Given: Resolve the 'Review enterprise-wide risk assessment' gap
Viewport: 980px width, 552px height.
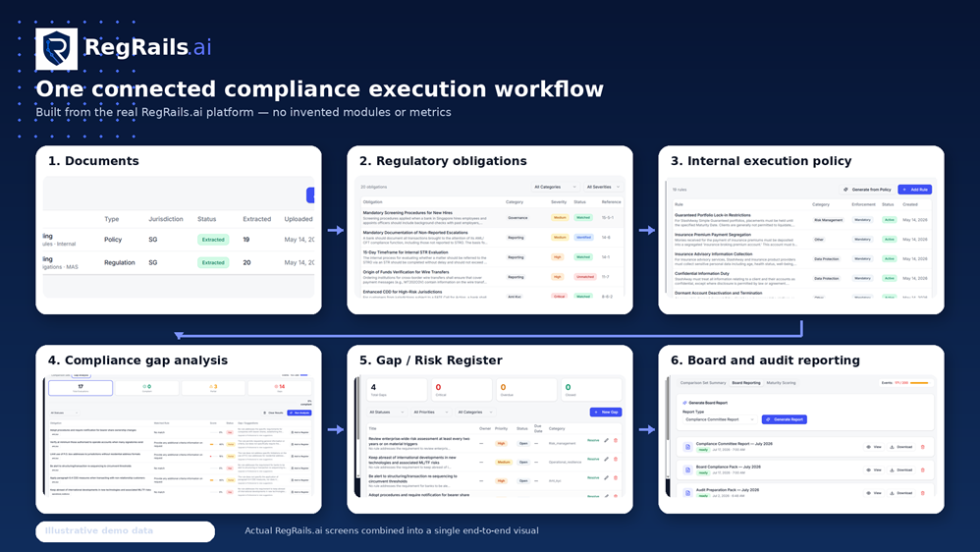Looking at the screenshot, I should (593, 440).
